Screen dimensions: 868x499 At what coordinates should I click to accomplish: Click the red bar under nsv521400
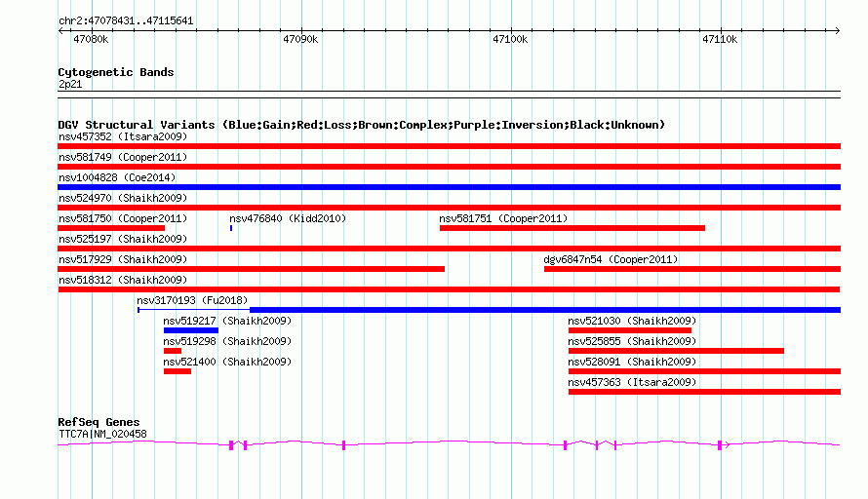pos(178,371)
